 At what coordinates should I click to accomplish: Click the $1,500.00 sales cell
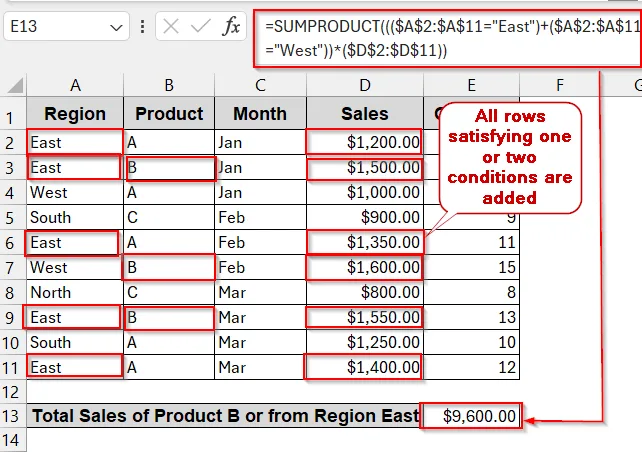(x=365, y=167)
